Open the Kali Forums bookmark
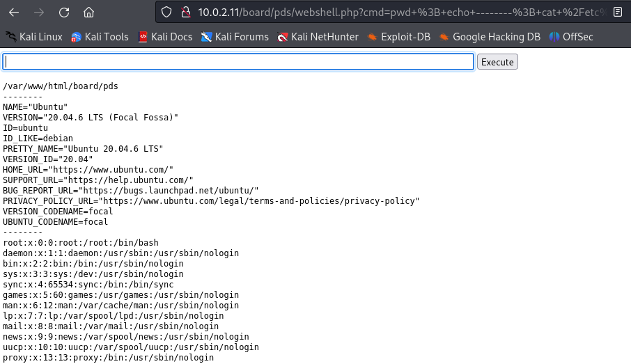Viewport: 631px width, 364px height. 235,37
